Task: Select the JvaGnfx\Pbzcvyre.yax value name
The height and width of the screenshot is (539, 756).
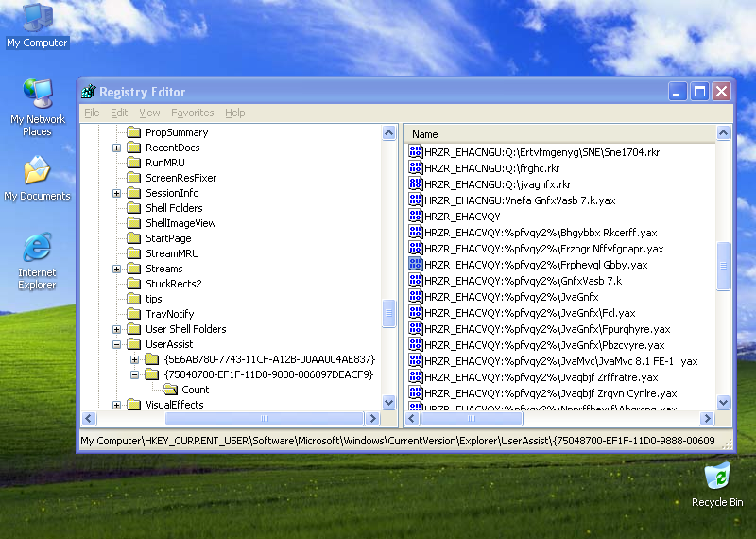Action: click(544, 345)
